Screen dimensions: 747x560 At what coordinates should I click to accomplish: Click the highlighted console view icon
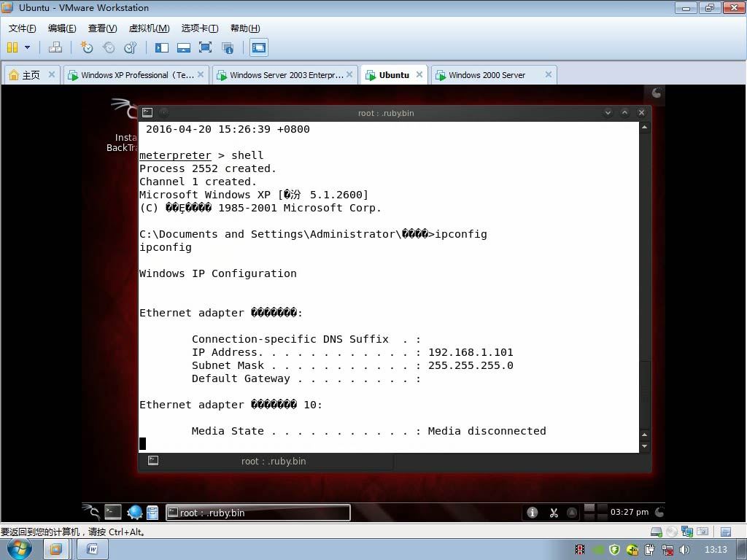259,47
